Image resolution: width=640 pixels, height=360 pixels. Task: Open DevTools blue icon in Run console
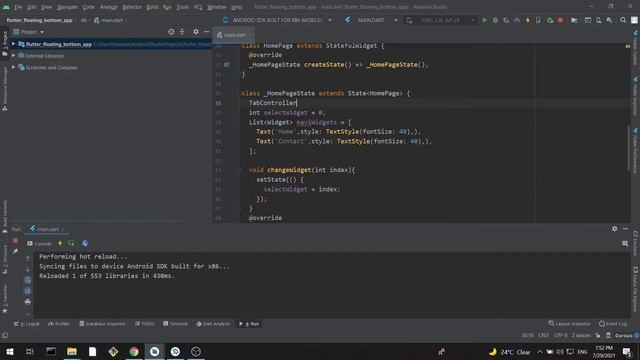pyautogui.click(x=85, y=243)
